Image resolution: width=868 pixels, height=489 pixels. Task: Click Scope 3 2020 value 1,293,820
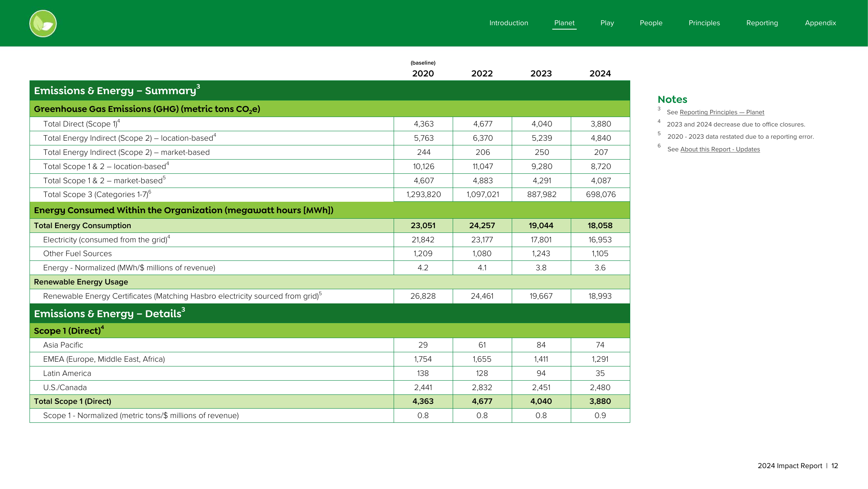tap(424, 195)
